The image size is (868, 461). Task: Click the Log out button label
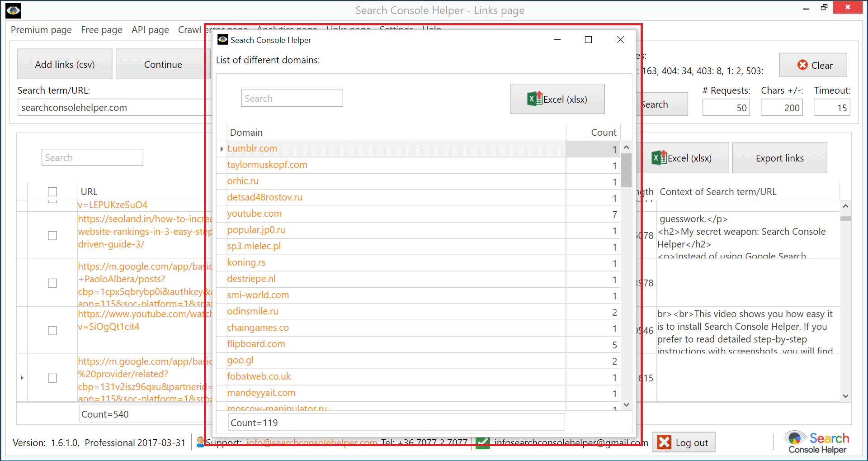[692, 443]
